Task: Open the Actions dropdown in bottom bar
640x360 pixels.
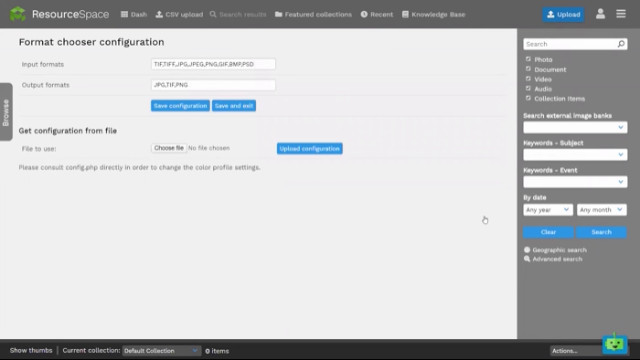Action: 576,351
